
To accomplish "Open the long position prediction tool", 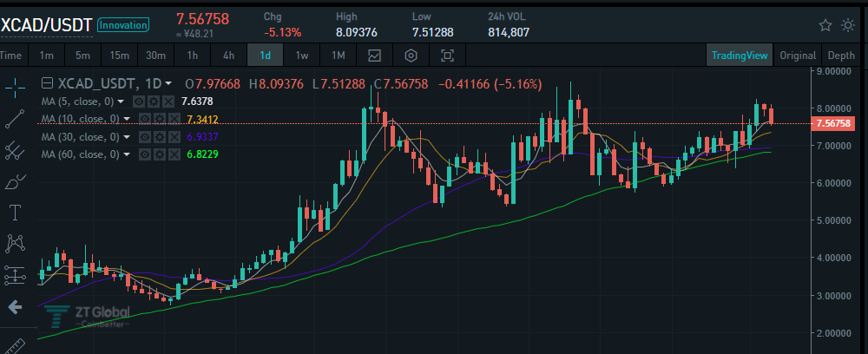I will pos(15,275).
